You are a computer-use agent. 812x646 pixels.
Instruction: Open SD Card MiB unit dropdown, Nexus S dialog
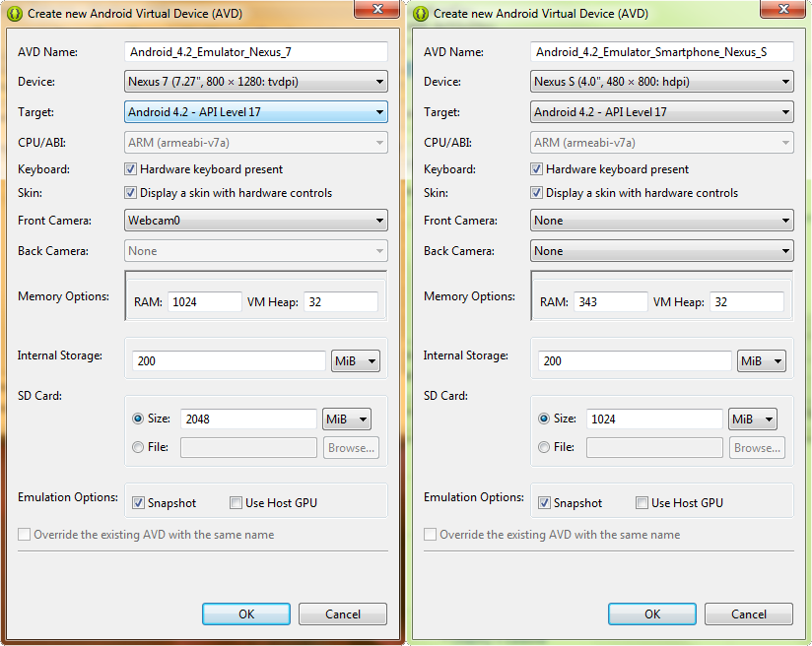[x=753, y=420]
